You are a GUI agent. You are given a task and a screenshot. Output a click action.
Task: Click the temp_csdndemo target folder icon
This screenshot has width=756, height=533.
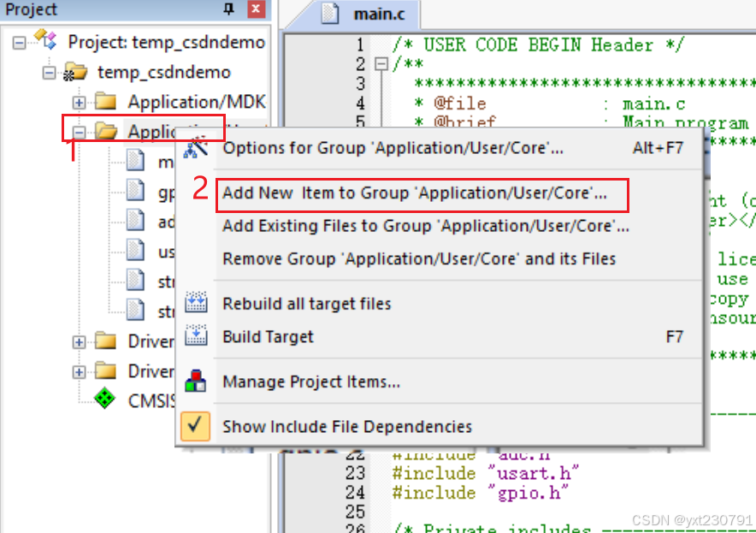pyautogui.click(x=76, y=72)
